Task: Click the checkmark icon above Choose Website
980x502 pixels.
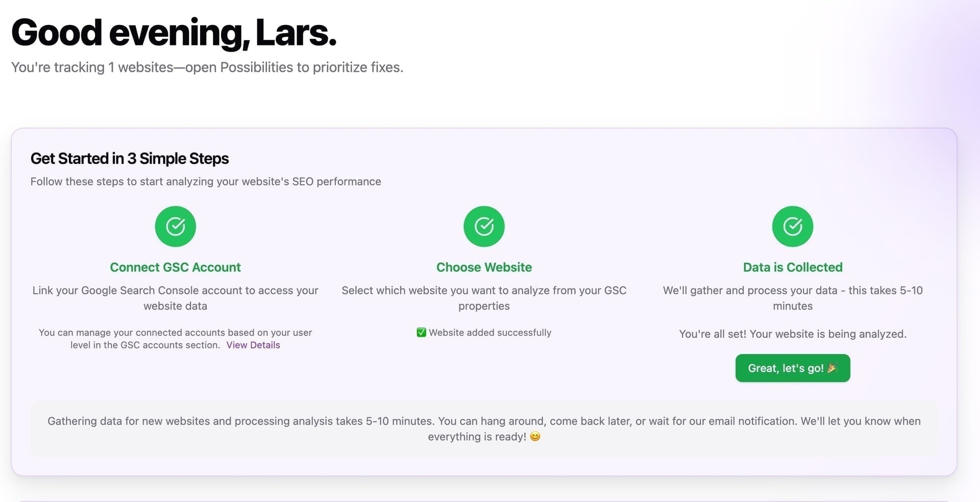Action: [x=483, y=226]
